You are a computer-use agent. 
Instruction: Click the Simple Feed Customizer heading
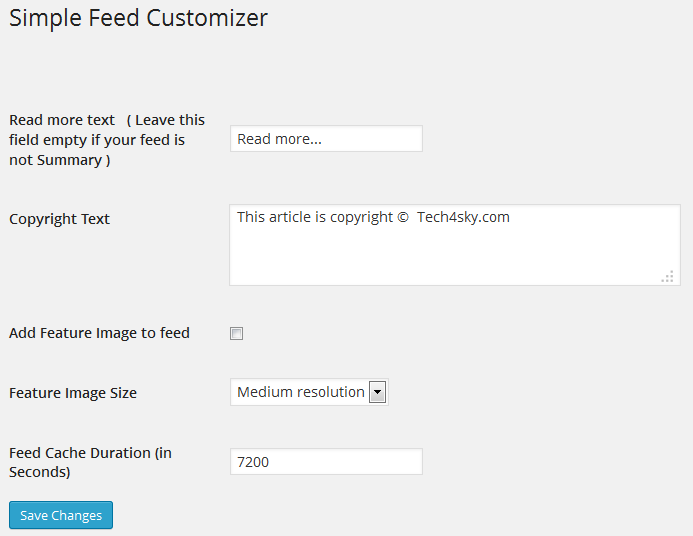[x=138, y=18]
